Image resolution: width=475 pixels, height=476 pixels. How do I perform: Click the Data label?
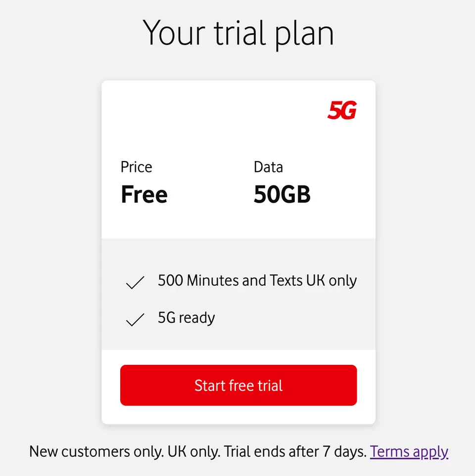coord(268,167)
